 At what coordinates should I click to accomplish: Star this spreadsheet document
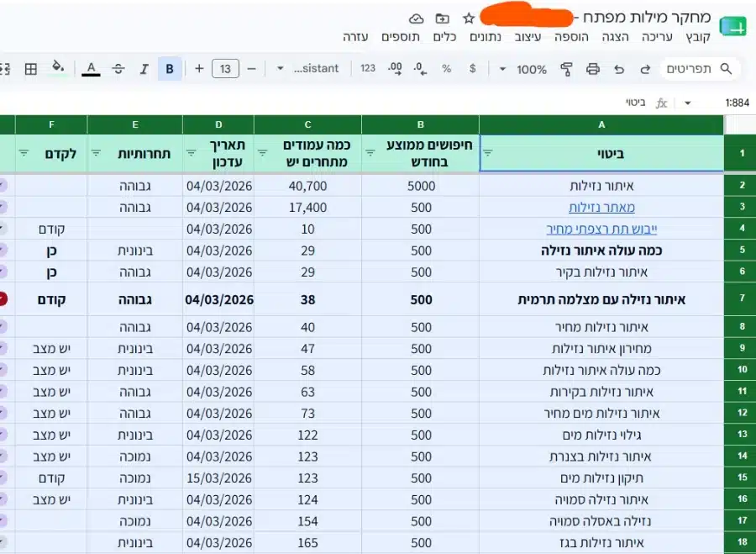click(468, 18)
